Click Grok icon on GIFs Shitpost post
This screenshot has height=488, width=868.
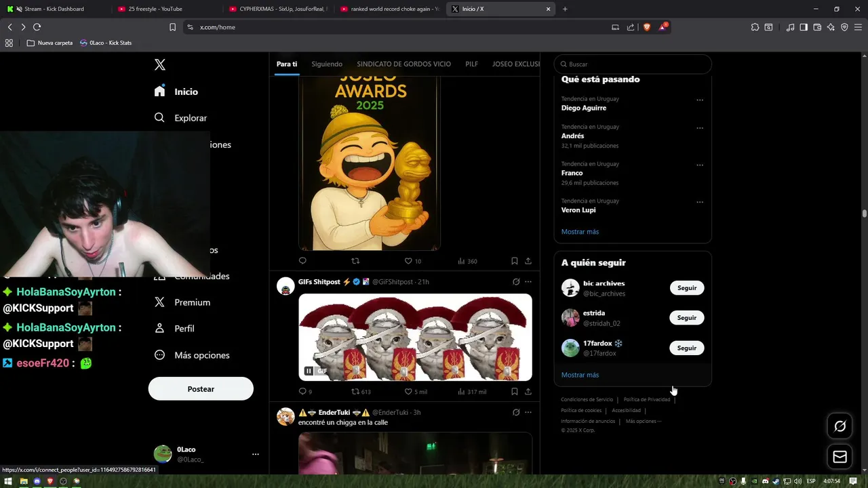516,282
